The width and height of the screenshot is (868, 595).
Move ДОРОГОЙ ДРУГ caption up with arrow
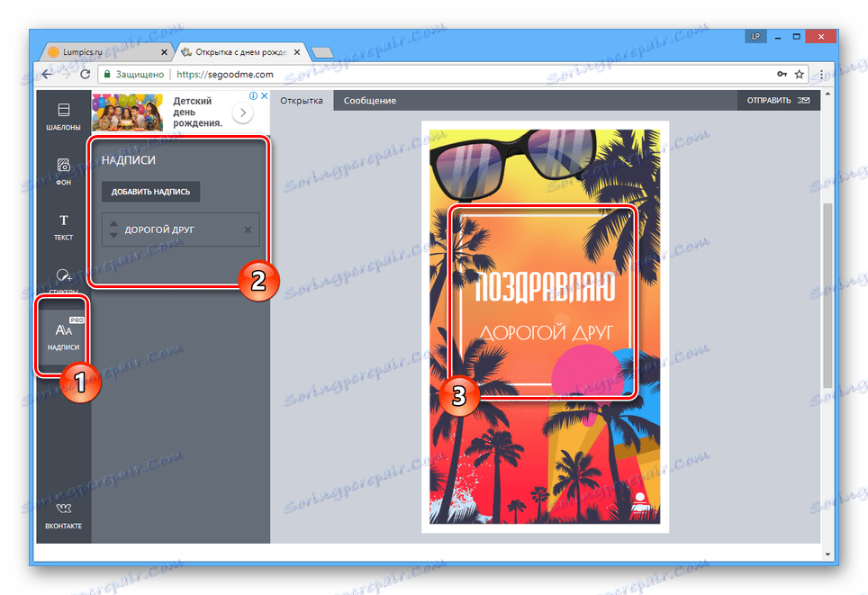pos(113,223)
